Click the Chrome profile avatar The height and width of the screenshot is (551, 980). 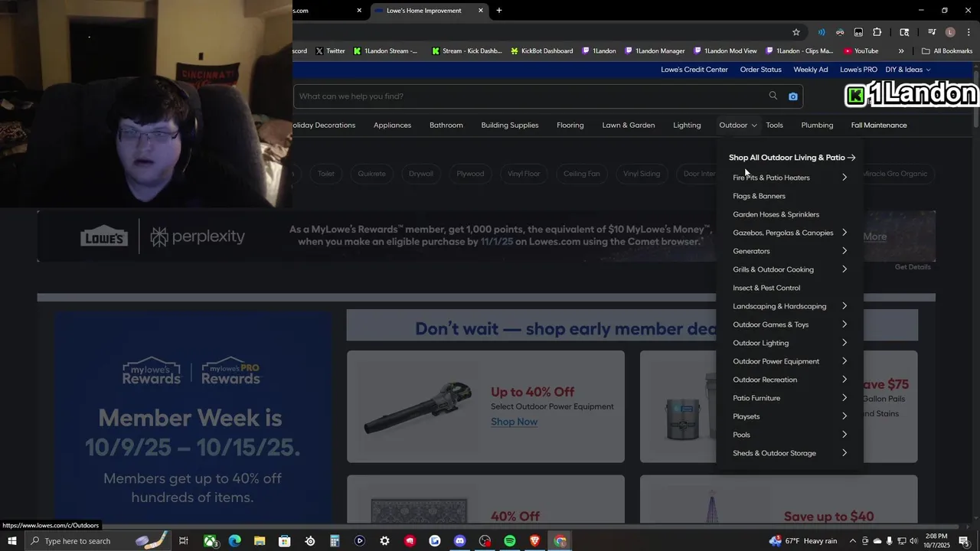coord(950,32)
